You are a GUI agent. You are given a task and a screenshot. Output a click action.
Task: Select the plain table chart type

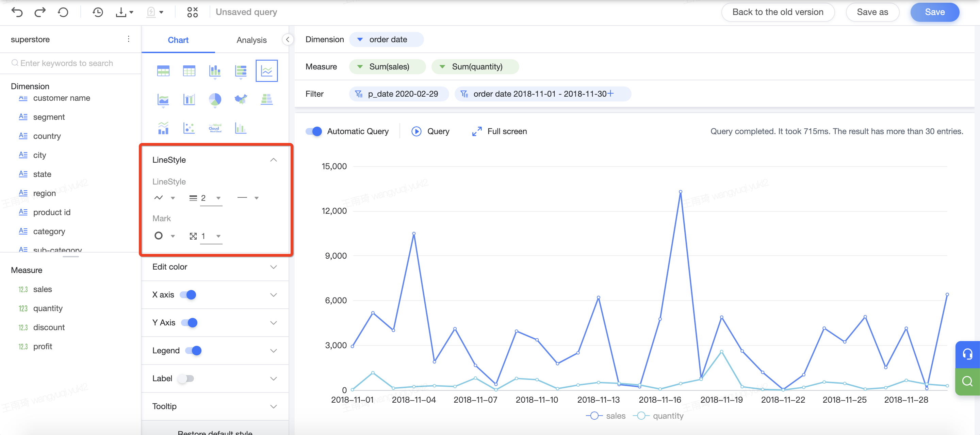pos(189,71)
